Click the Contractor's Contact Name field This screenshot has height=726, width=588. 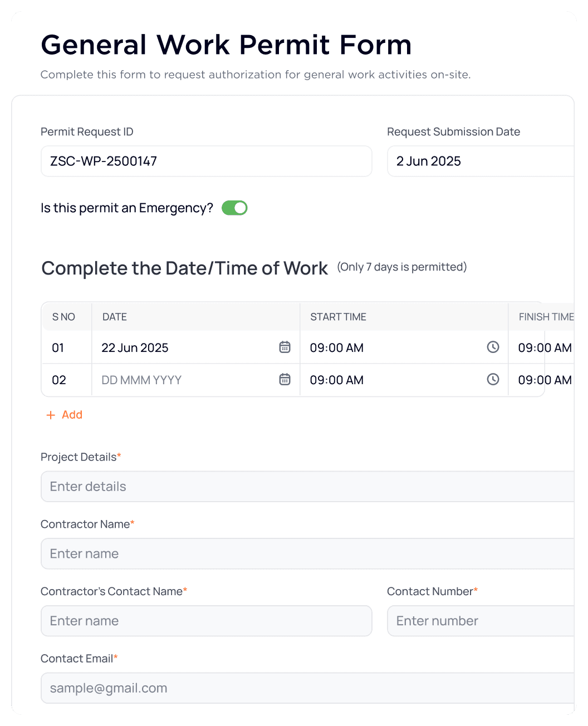(x=206, y=621)
